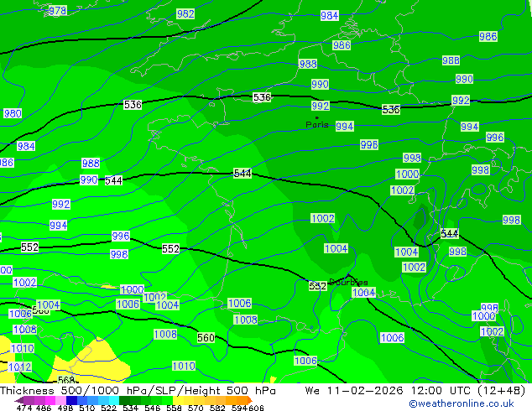Viewport: 532px width, 411px height.
Task: Click the 1010 label directly above 1012
Action: pyautogui.click(x=23, y=348)
